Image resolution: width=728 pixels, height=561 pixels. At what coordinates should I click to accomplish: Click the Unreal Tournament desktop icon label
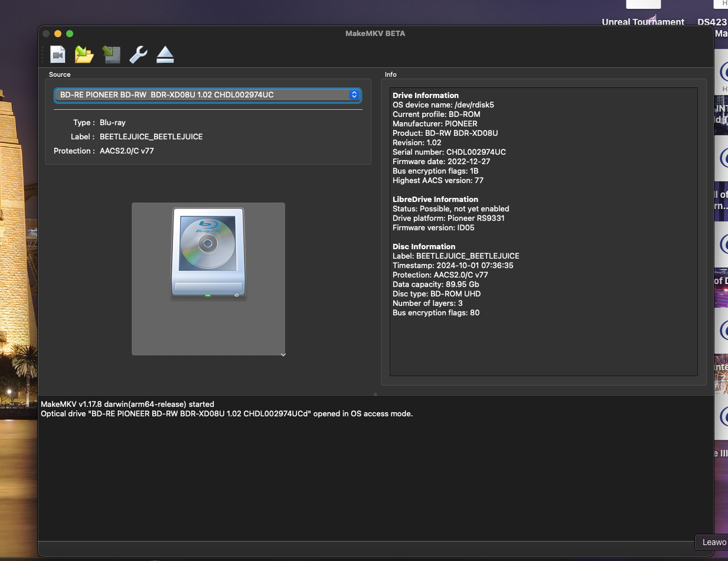point(643,22)
